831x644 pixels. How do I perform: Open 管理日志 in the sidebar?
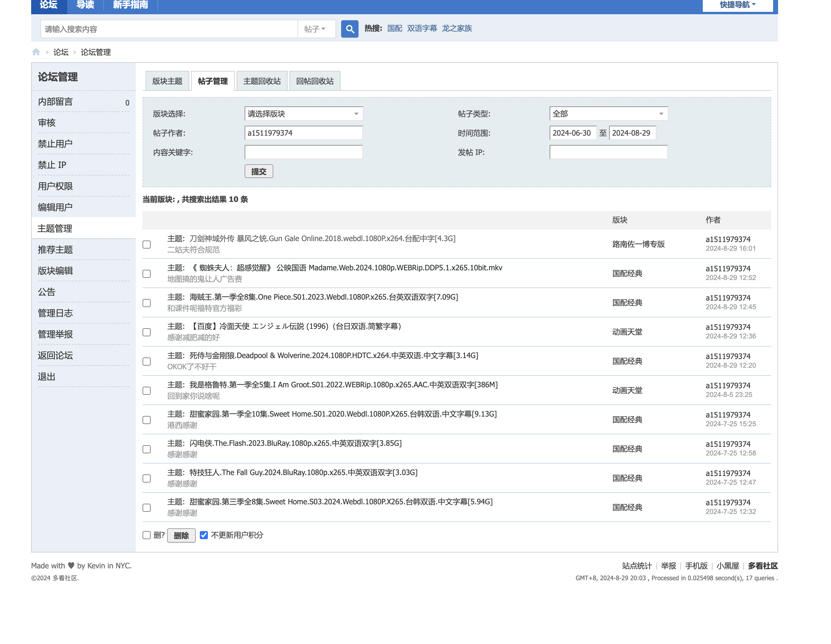55,313
